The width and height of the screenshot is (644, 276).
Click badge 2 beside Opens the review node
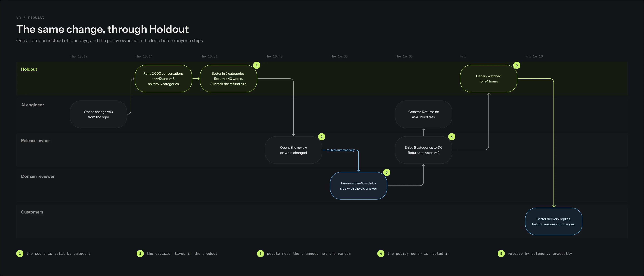[322, 137]
